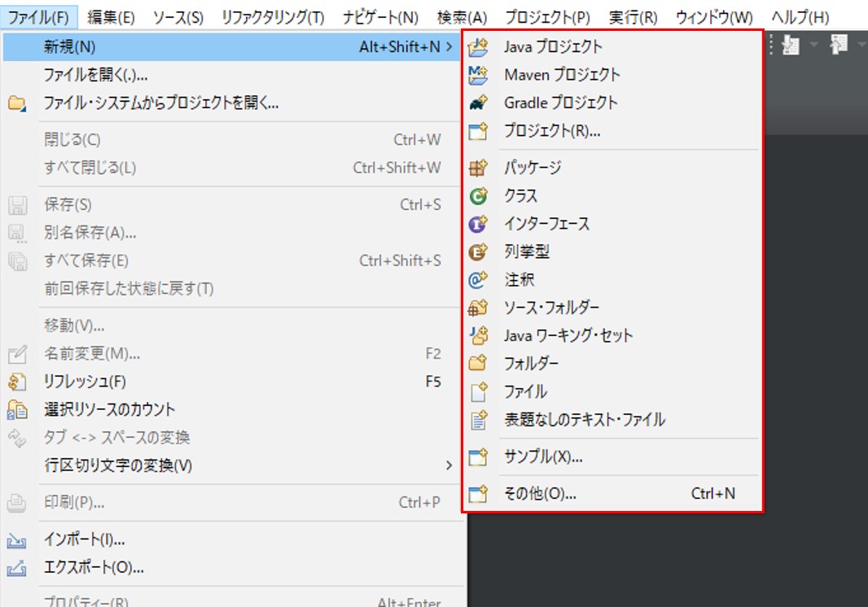Select ソース・フォルダー in the submenu
Image resolution: width=868 pixels, height=607 pixels.
(x=612, y=308)
